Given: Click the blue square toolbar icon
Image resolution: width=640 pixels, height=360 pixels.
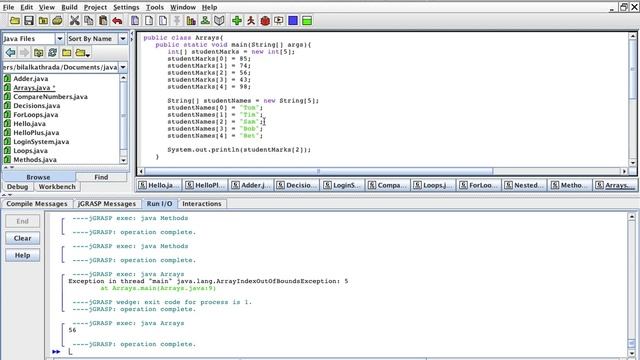Looking at the screenshot, I should [x=293, y=20].
